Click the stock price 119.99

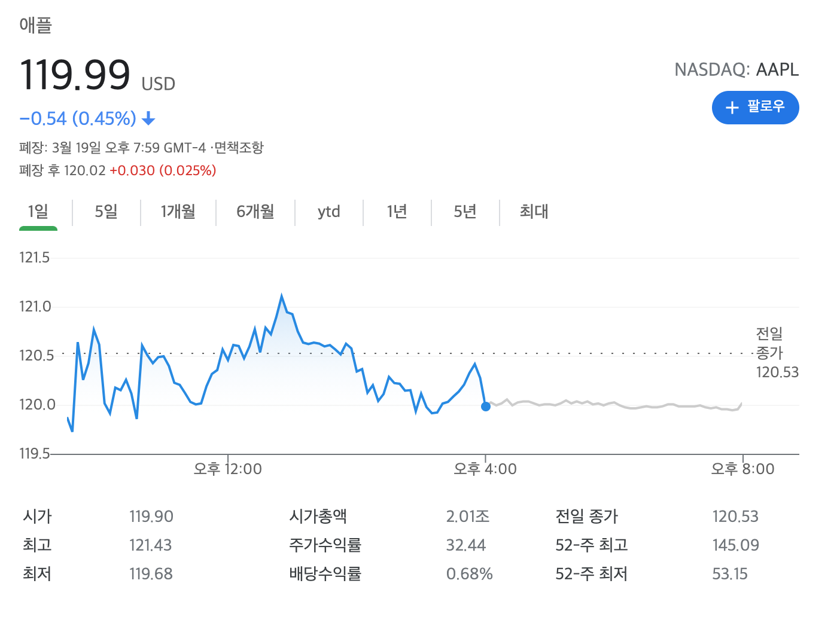[x=75, y=75]
